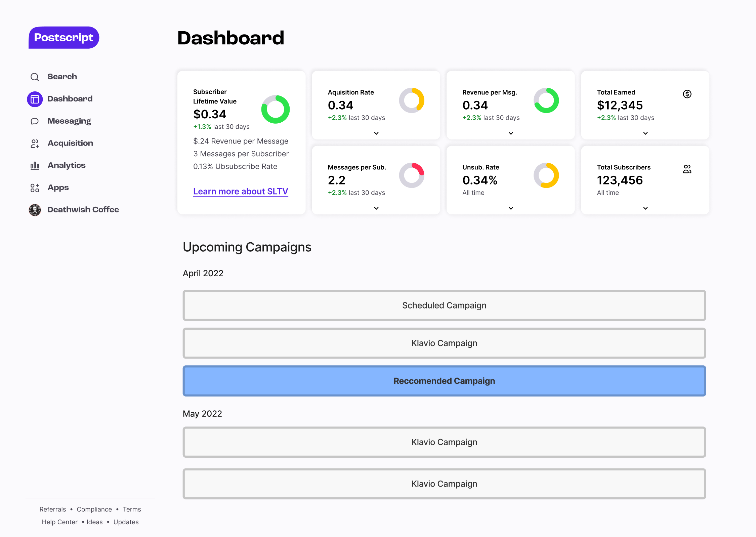Open Learn more about SLTV link
Viewport: 756px width, 537px height.
[241, 191]
